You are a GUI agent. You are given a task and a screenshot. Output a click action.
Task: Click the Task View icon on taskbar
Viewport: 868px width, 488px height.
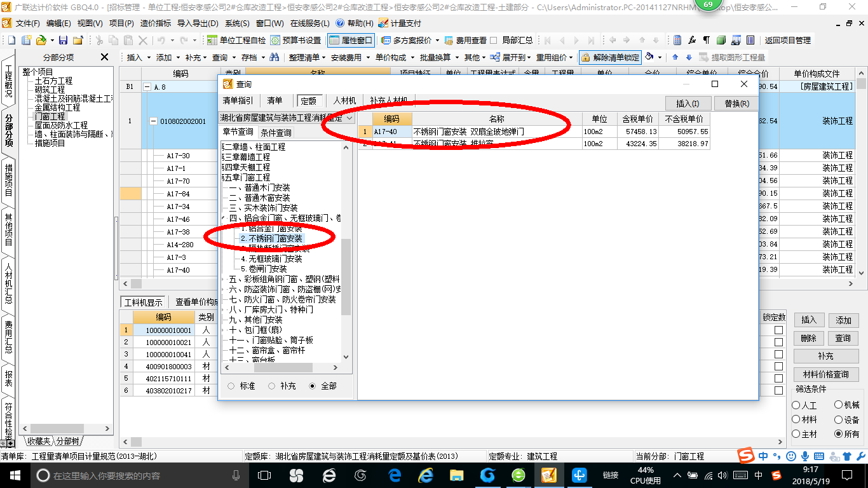coord(264,475)
